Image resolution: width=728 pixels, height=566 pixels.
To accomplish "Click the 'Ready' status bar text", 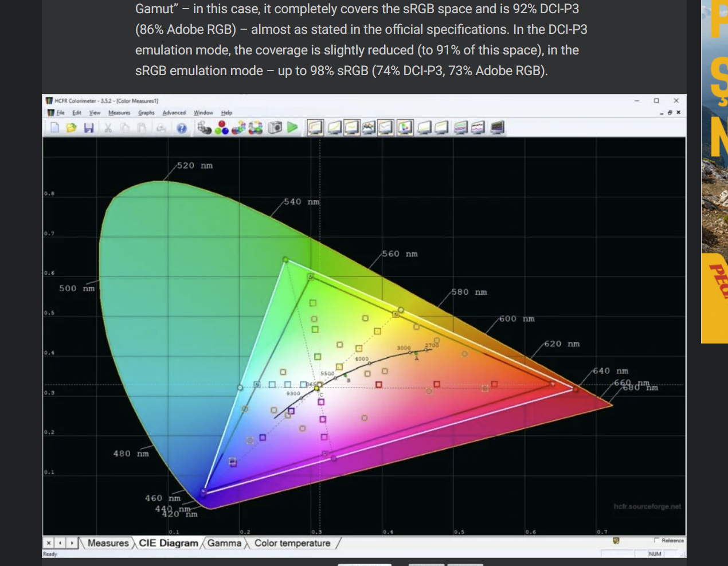I will coord(50,554).
